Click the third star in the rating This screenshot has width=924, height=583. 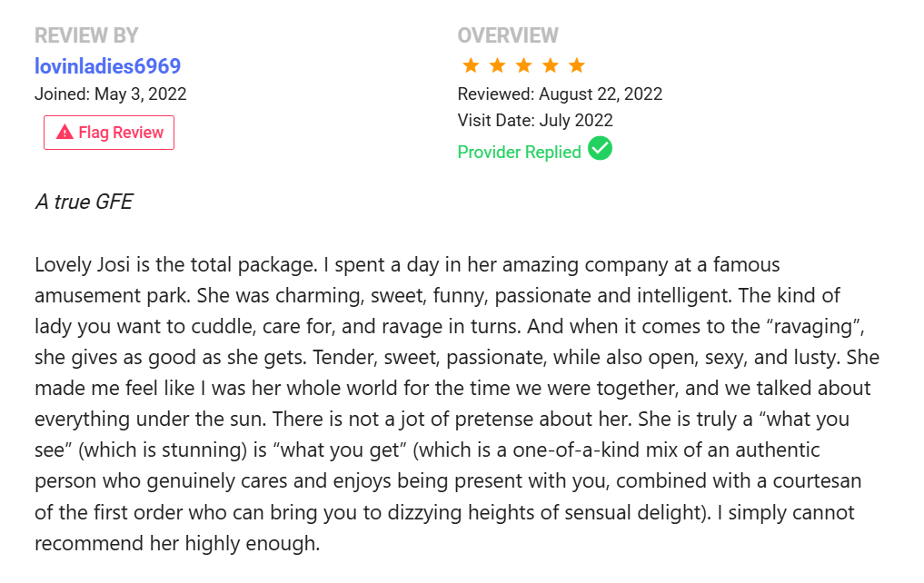point(524,65)
